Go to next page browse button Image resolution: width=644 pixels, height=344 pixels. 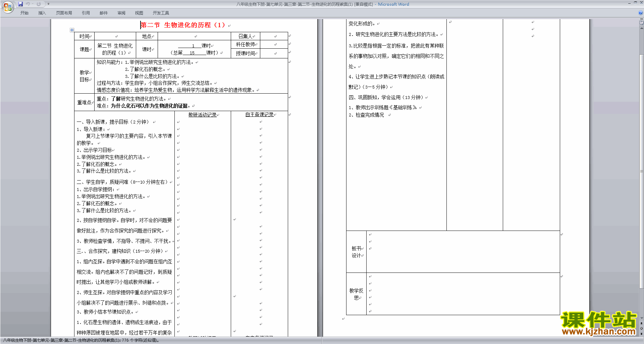point(642,334)
